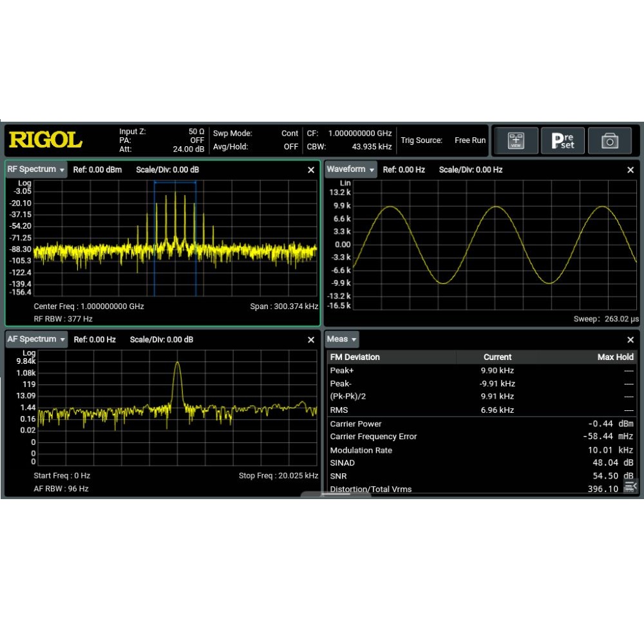Click Span 300.374 kHz label
The image size is (644, 644).
[x=284, y=307]
